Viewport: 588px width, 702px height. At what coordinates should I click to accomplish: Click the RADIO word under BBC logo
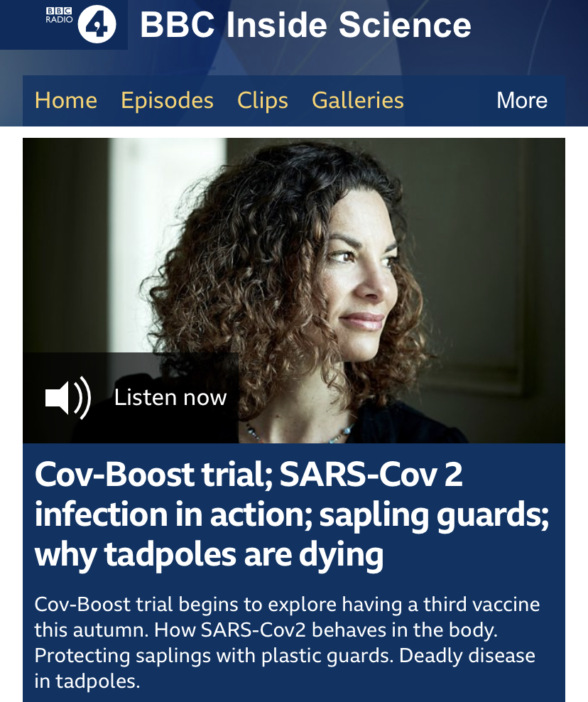59,20
